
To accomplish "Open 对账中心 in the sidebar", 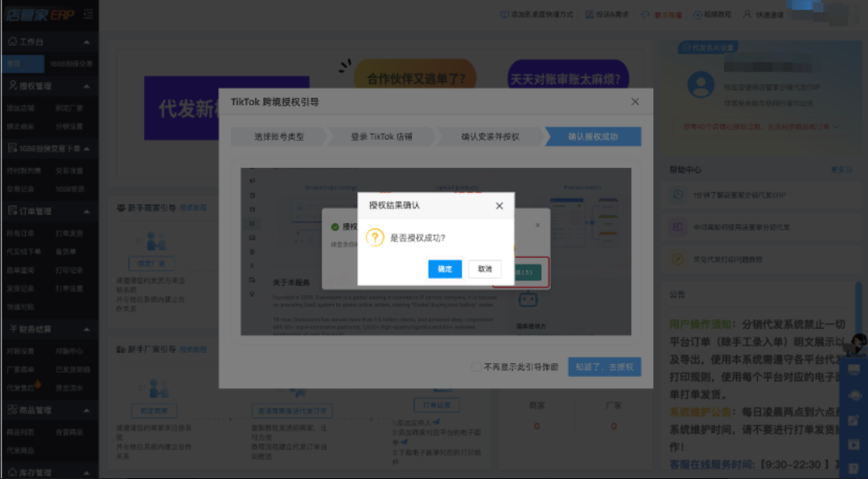I will coord(69,351).
